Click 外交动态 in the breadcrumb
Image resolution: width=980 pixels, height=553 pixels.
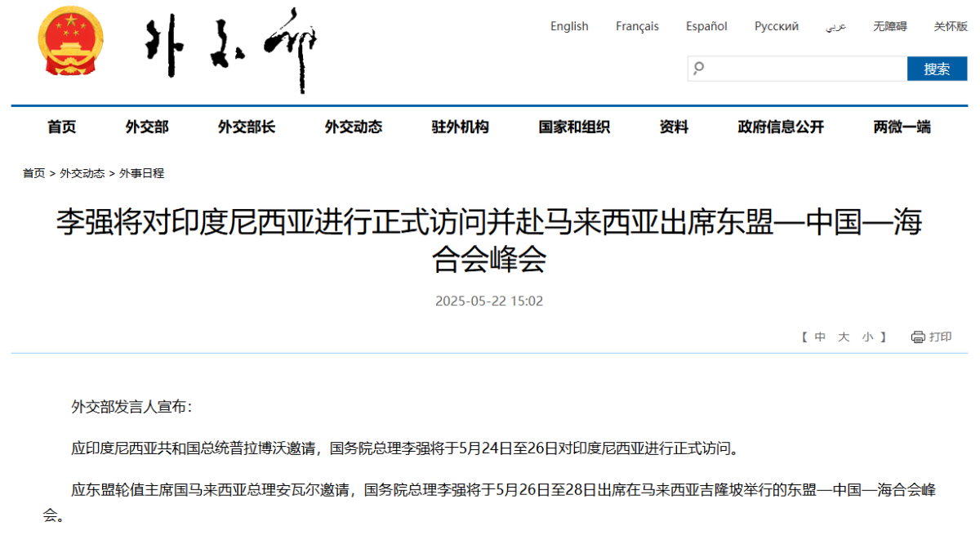[x=82, y=173]
